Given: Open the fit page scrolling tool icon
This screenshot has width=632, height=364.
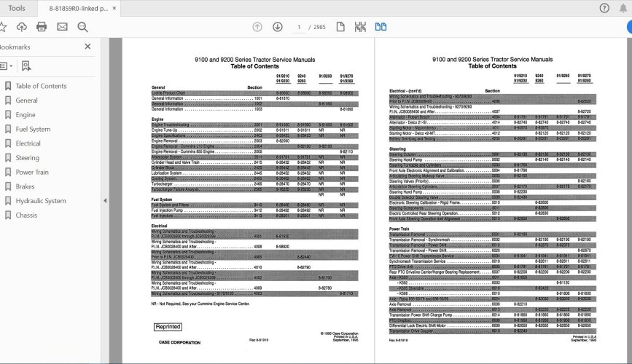Looking at the screenshot, I should coord(360,27).
